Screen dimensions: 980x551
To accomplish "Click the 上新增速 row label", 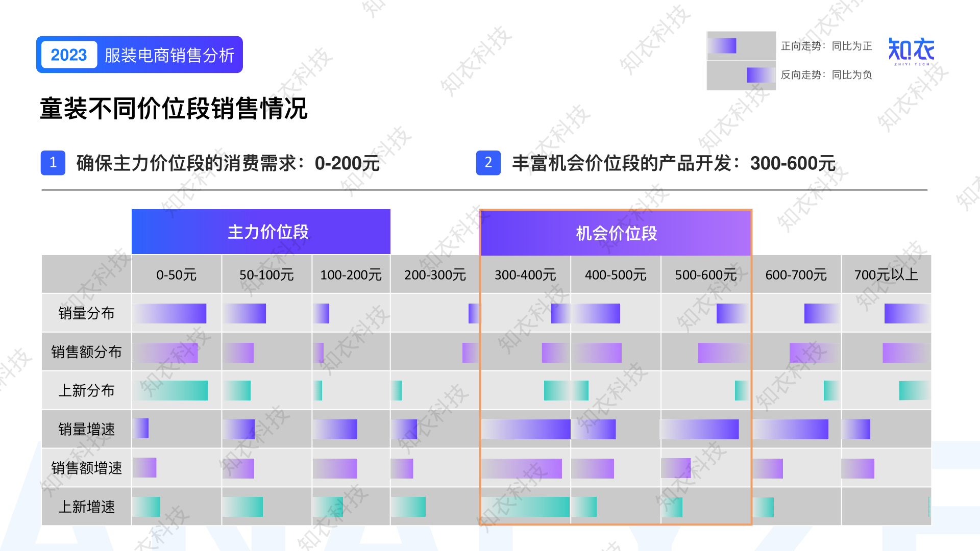I will tap(86, 507).
